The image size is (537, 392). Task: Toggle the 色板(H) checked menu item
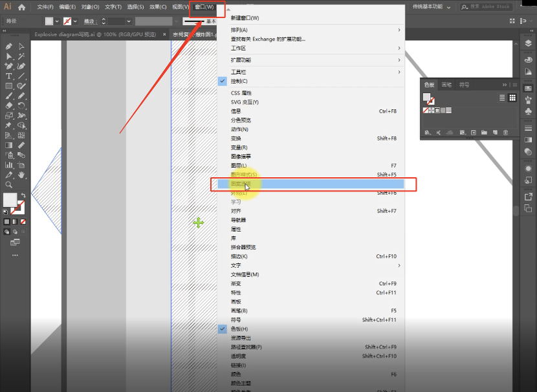(311, 329)
